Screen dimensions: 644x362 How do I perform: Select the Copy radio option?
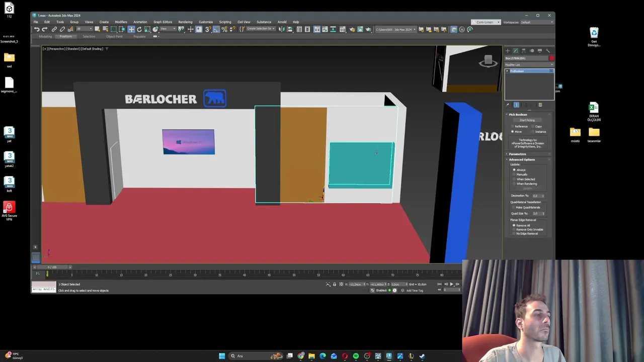pos(536,126)
